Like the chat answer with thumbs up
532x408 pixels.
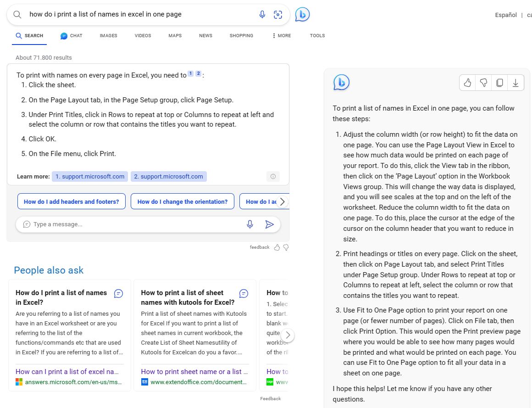point(467,83)
